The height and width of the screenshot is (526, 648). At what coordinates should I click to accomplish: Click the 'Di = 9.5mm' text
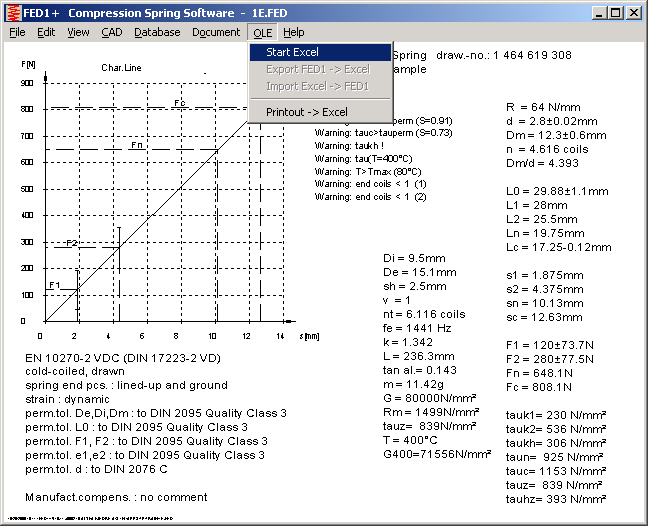point(414,259)
